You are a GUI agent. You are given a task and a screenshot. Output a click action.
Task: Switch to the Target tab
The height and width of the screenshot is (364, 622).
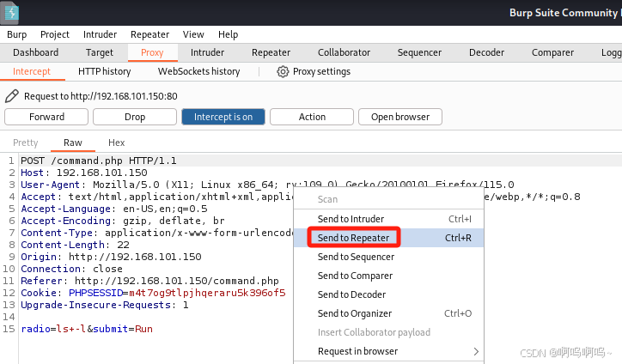(99, 52)
